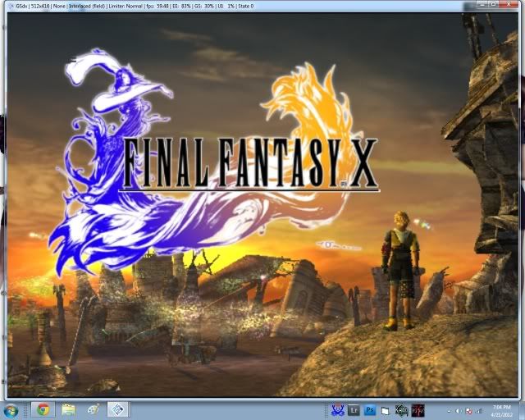Open the network status tray icon
525x420 pixels.
479,411
